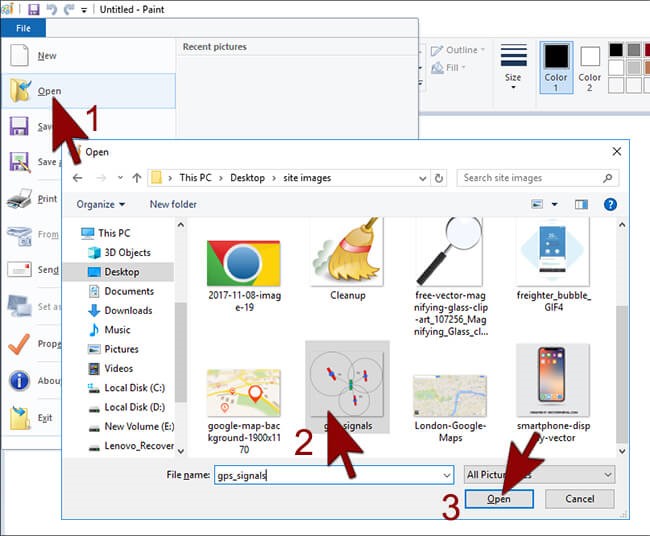Click the Up one level arrow
Screen dimensions: 650x536
click(137, 178)
